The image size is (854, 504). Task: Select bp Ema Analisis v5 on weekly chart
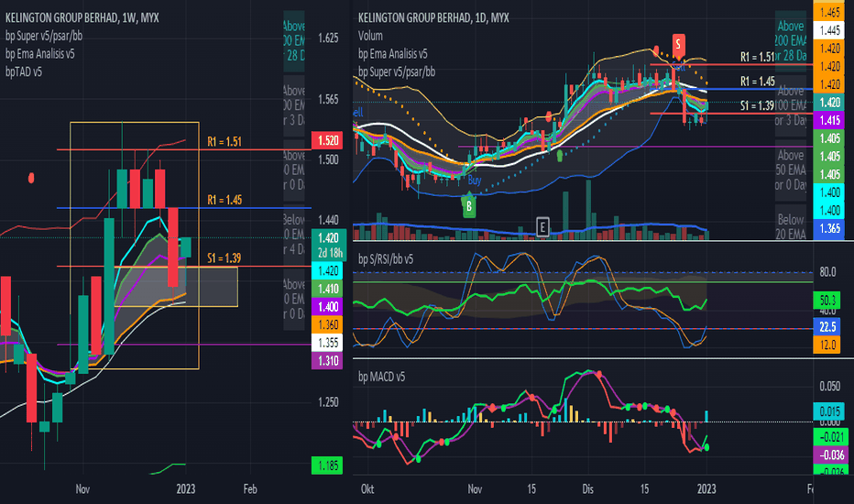[x=39, y=54]
